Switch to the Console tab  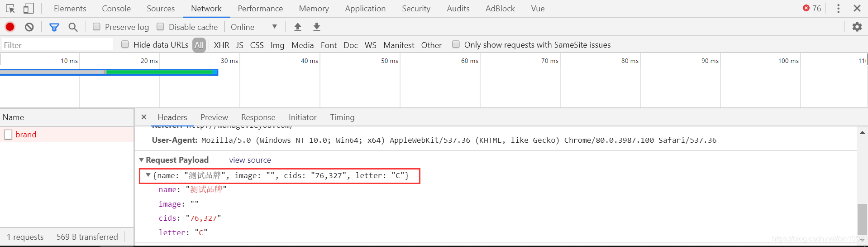tap(116, 9)
